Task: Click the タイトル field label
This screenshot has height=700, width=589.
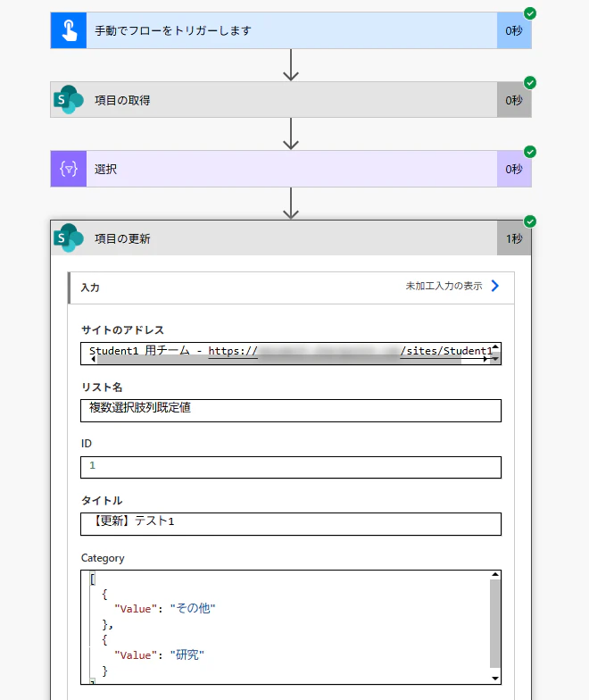Action: [102, 500]
